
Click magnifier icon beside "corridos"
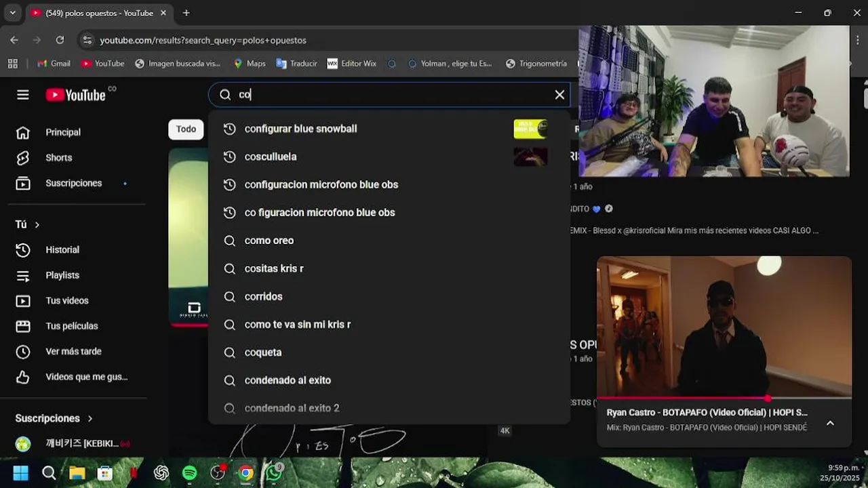230,296
